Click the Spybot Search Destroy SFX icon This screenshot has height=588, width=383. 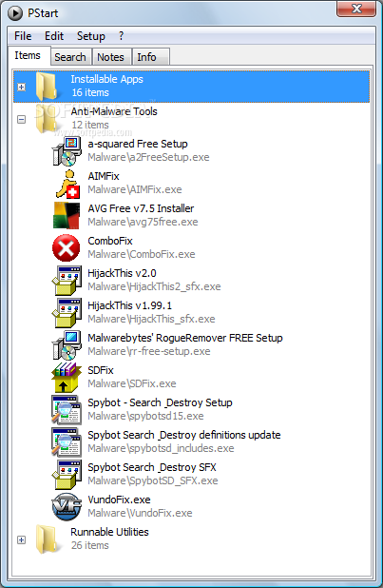click(67, 475)
